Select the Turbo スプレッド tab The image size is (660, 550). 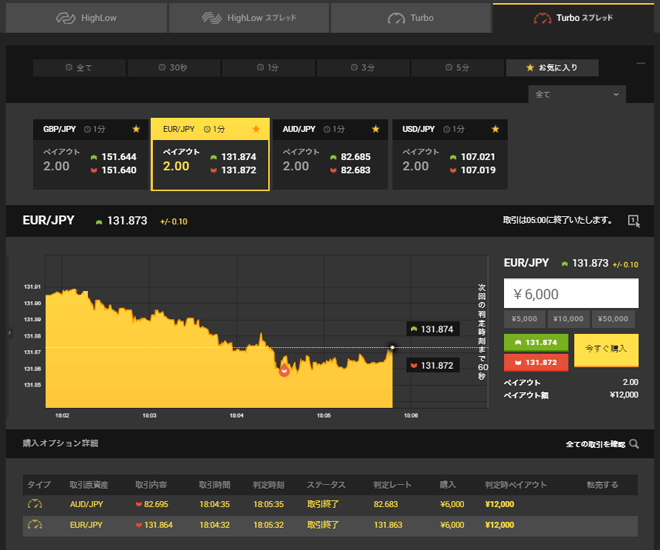[x=573, y=18]
